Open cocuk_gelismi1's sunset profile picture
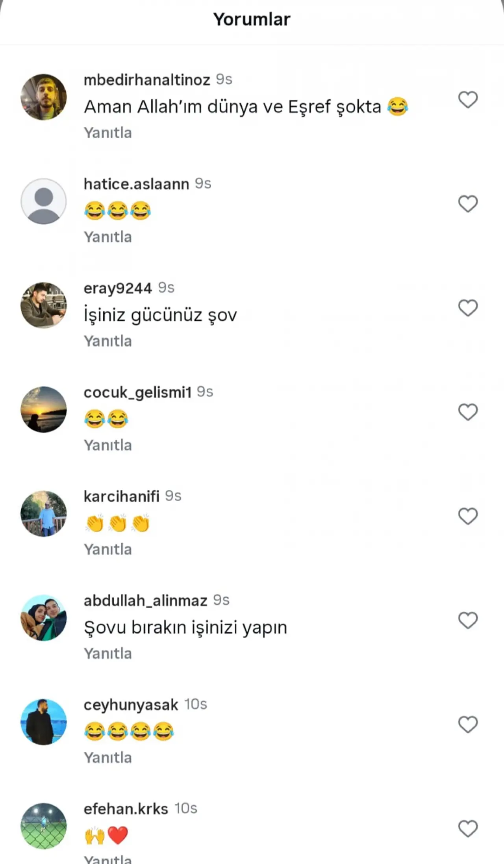 tap(44, 409)
